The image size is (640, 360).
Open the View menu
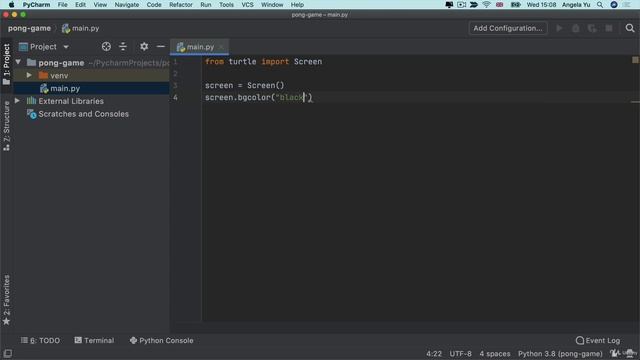point(100,5)
